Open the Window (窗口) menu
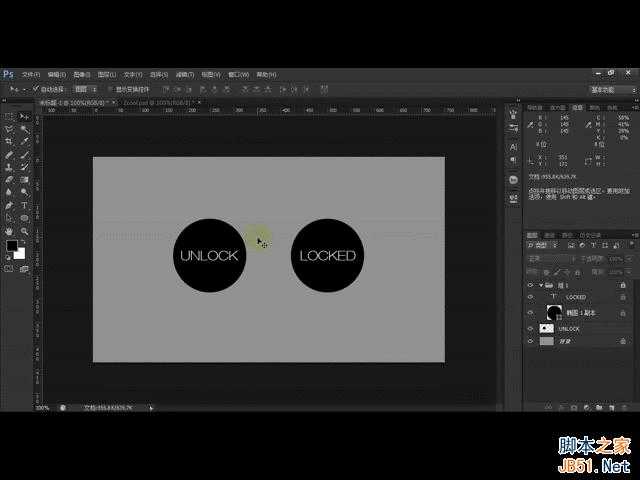 (237, 74)
